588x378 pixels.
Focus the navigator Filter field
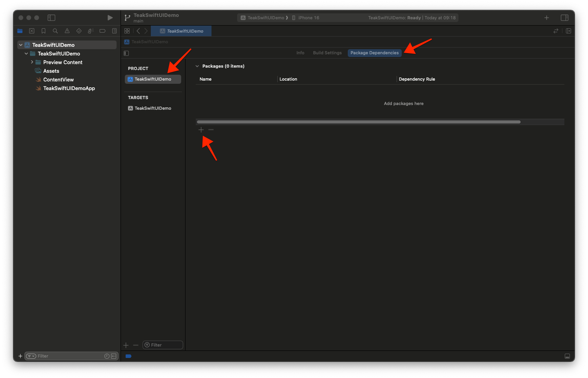pyautogui.click(x=71, y=356)
